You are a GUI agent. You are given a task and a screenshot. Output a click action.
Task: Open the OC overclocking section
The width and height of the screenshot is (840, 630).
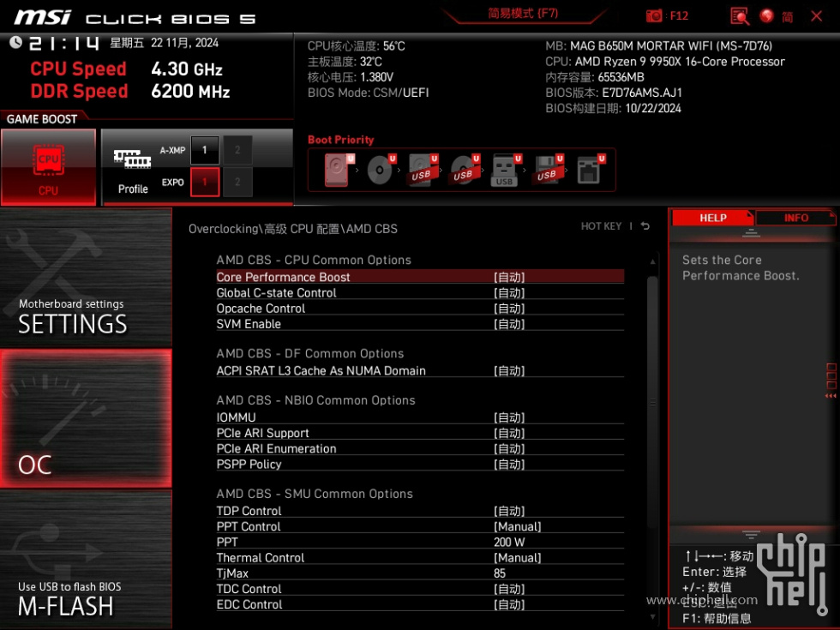click(x=86, y=418)
